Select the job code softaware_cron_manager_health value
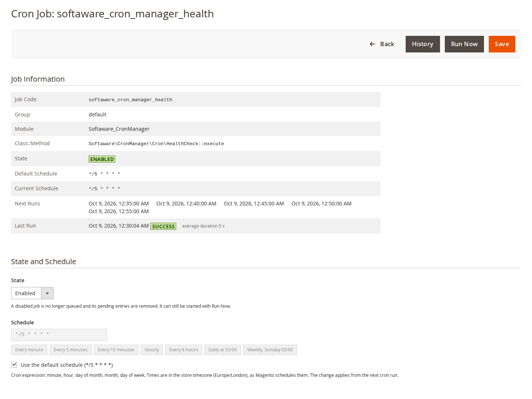 point(130,100)
